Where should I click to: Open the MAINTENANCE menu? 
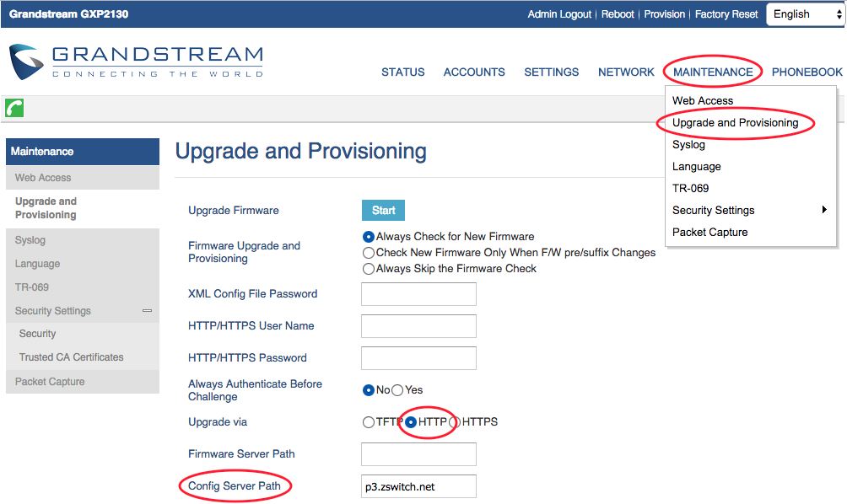click(713, 72)
